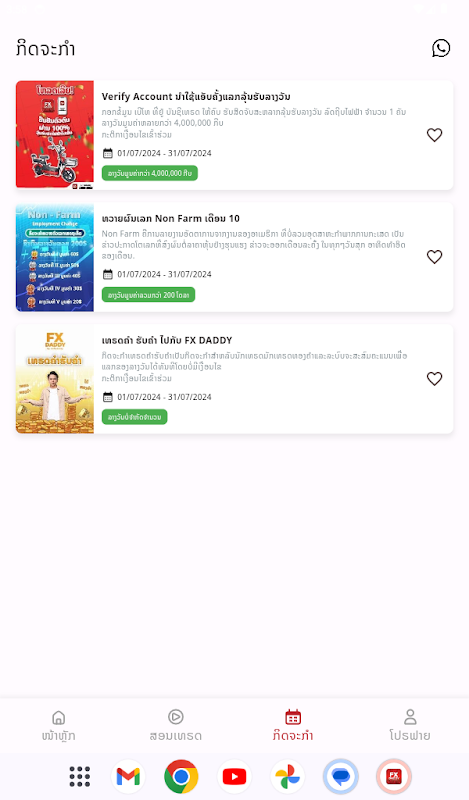Screen dimensions: 469x800
Task: Open the profile tab
Action: 410,726
